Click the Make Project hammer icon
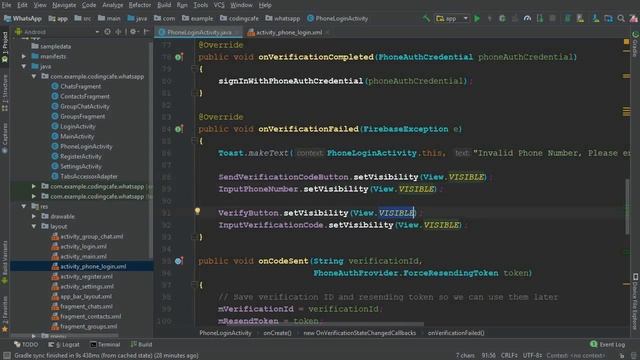The width and height of the screenshot is (640, 360). point(426,19)
